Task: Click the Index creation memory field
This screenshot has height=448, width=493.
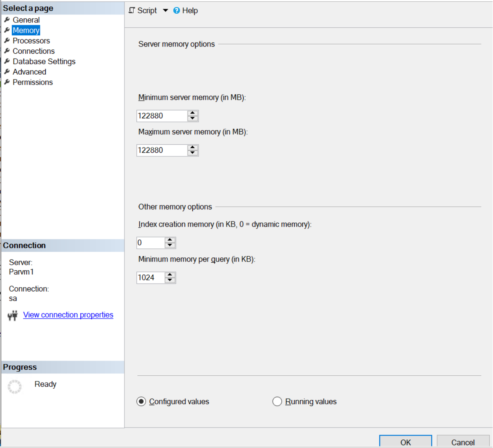Action: coord(151,243)
